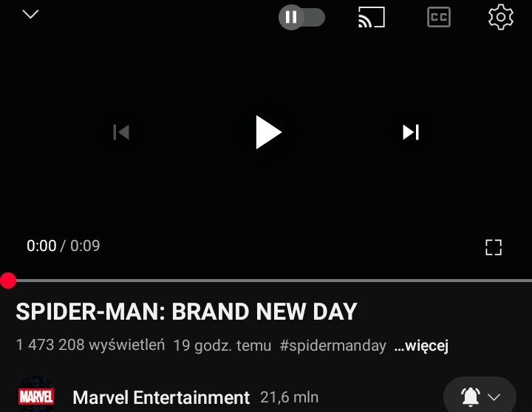
Task: Open the Marvel channel avatar
Action: pyautogui.click(x=36, y=395)
